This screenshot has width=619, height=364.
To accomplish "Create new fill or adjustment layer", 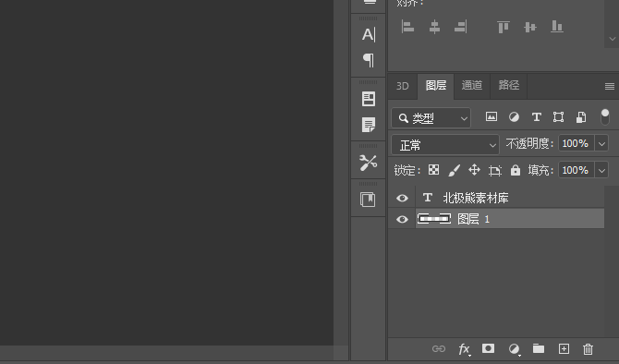I will pos(514,349).
